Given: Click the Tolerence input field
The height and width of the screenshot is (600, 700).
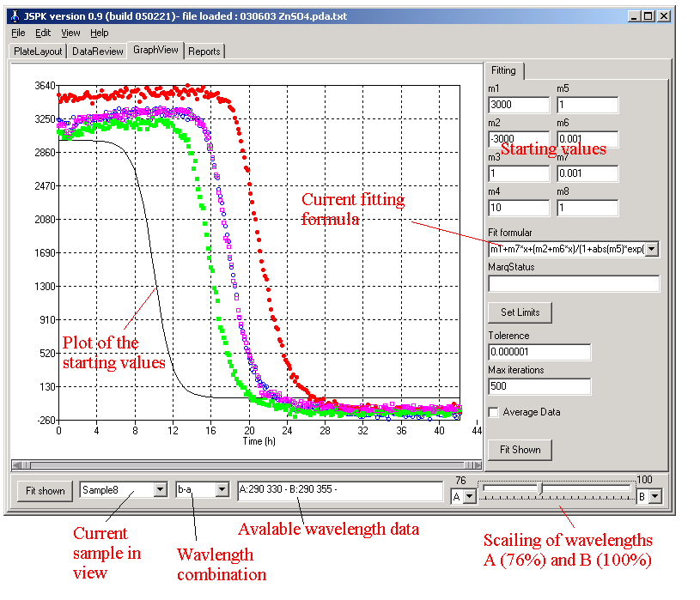Looking at the screenshot, I should [x=539, y=352].
